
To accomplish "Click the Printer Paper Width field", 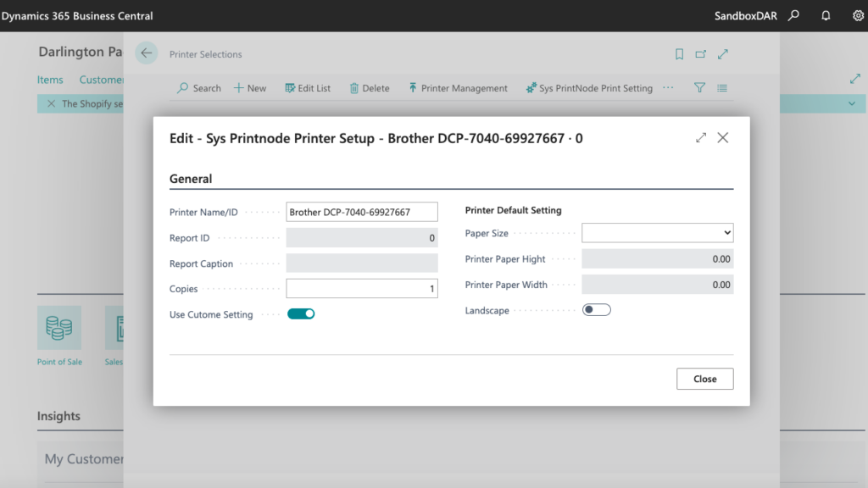I will (x=658, y=285).
